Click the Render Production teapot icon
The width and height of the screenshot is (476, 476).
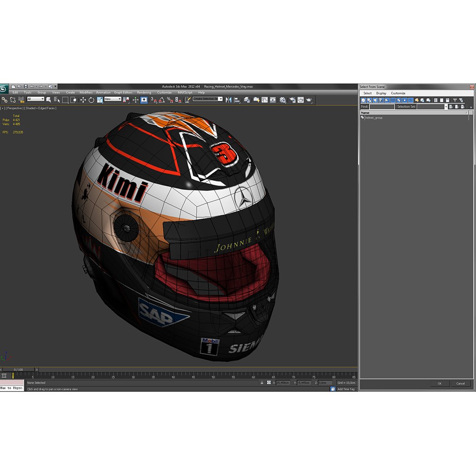click(309, 100)
